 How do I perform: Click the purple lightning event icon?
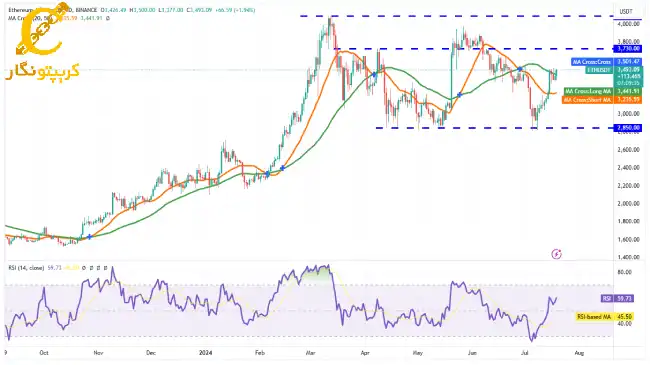pos(556,254)
